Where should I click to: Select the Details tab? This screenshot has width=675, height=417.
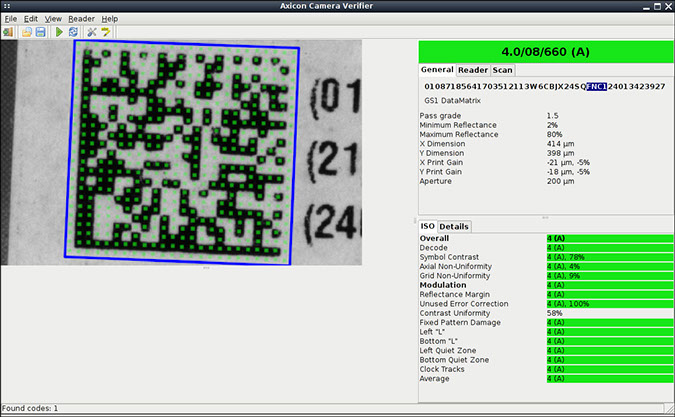point(454,226)
